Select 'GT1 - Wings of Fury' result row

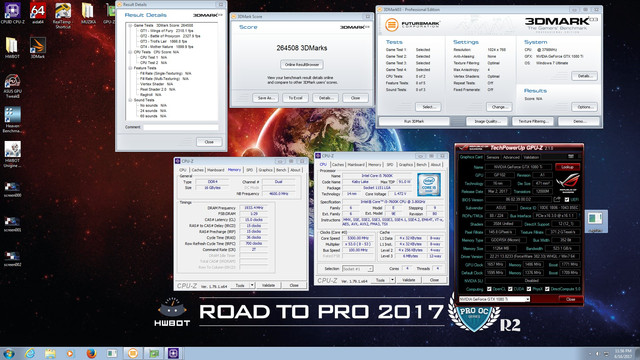tap(167, 31)
